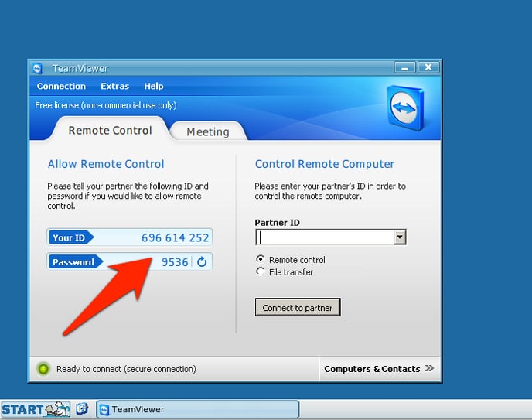Click the Control Remote Computer heading
532x420 pixels.
pos(324,164)
